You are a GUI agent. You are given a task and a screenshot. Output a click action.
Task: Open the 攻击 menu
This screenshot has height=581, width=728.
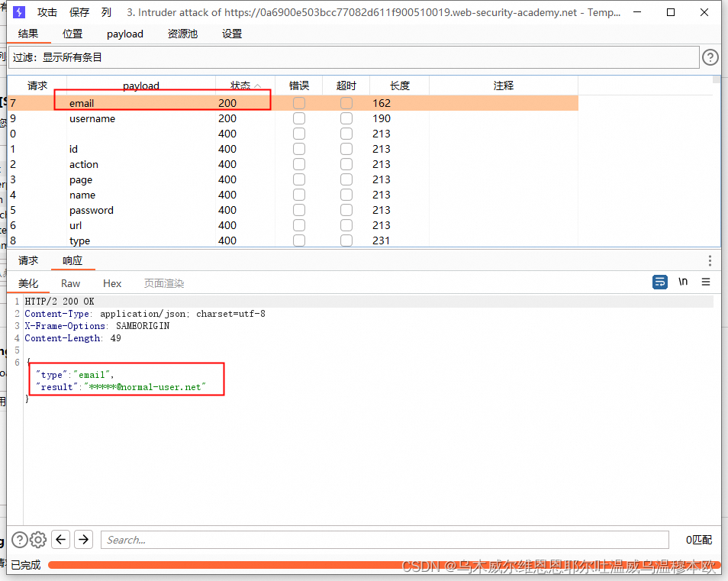[47, 12]
